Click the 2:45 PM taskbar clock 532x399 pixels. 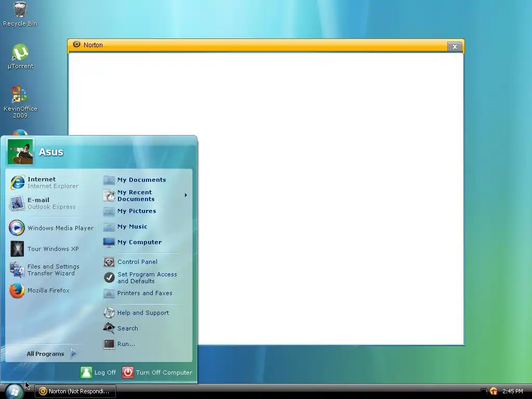coord(513,391)
